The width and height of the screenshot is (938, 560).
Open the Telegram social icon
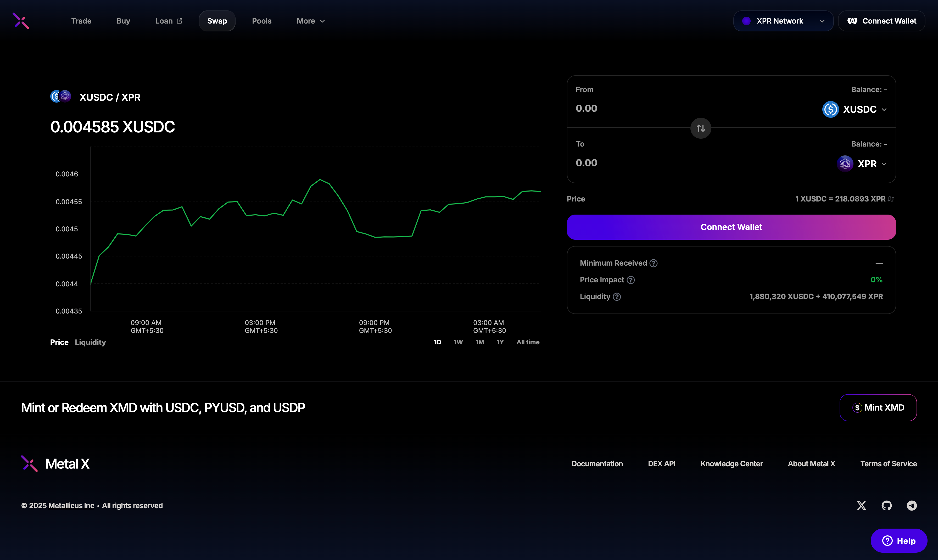click(x=912, y=506)
